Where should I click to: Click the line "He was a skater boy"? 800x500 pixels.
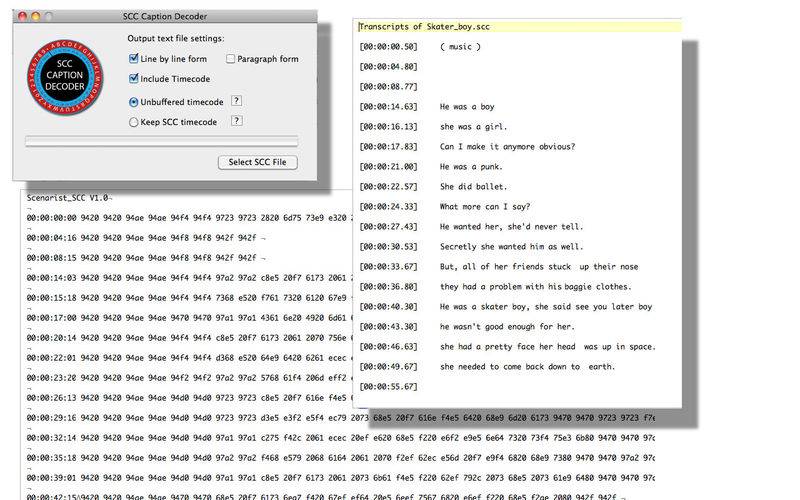click(x=546, y=306)
